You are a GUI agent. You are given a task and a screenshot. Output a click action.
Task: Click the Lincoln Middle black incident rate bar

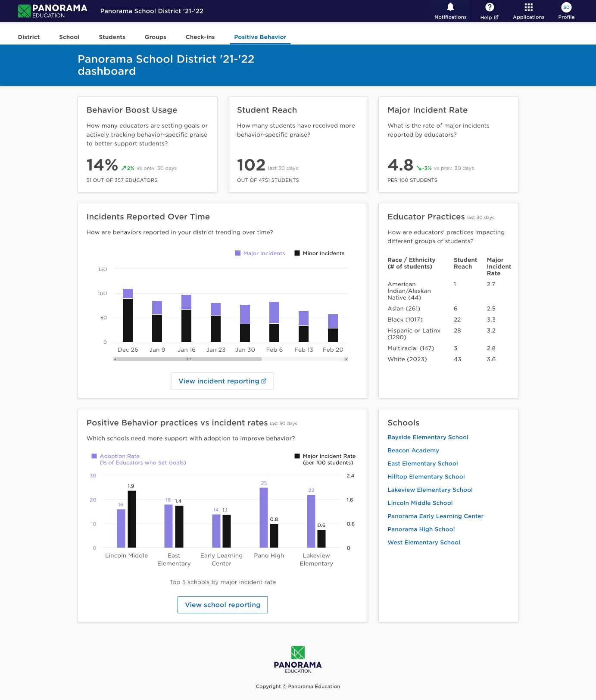132,519
